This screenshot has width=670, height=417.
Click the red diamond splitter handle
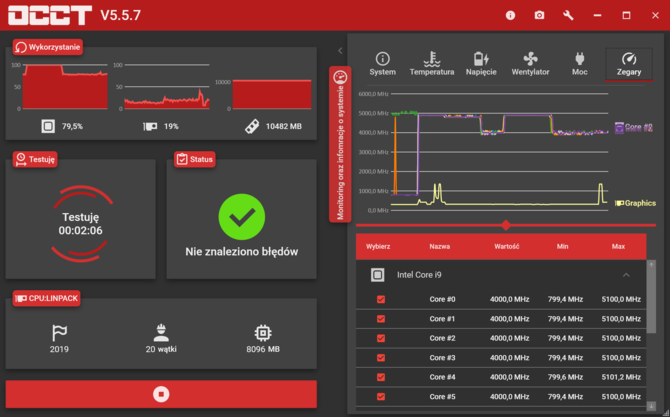point(506,225)
